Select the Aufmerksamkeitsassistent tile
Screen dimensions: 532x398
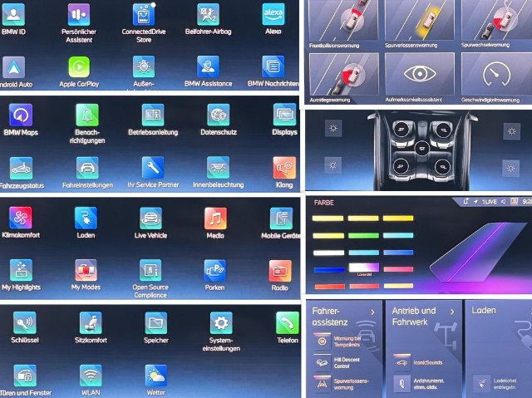click(420, 76)
